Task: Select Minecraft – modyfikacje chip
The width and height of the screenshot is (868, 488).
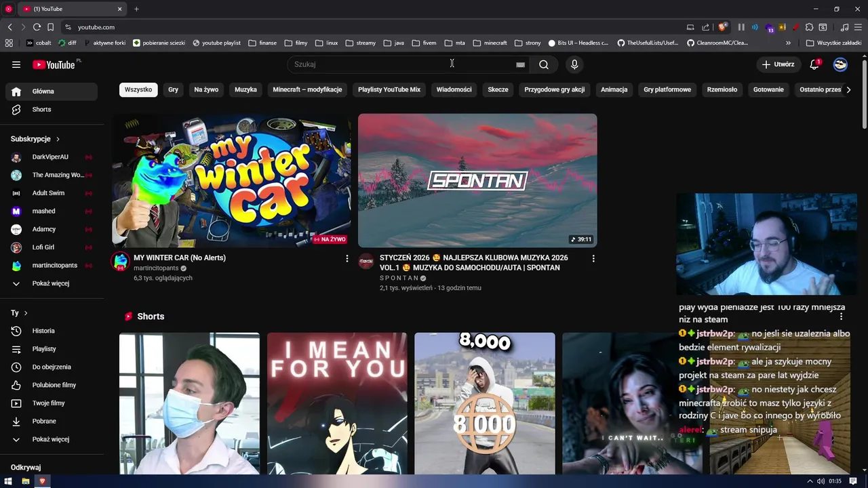Action: [307, 89]
